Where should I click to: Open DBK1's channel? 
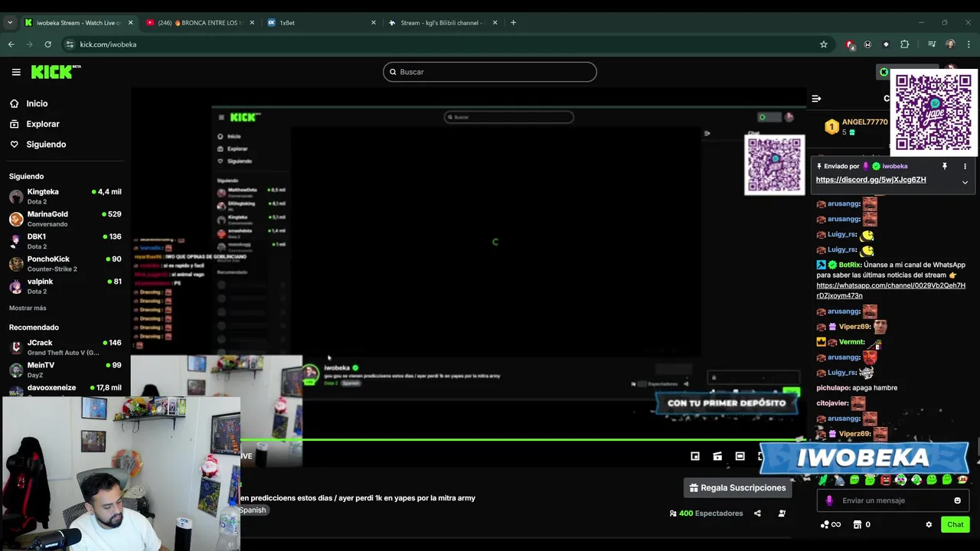tap(65, 241)
